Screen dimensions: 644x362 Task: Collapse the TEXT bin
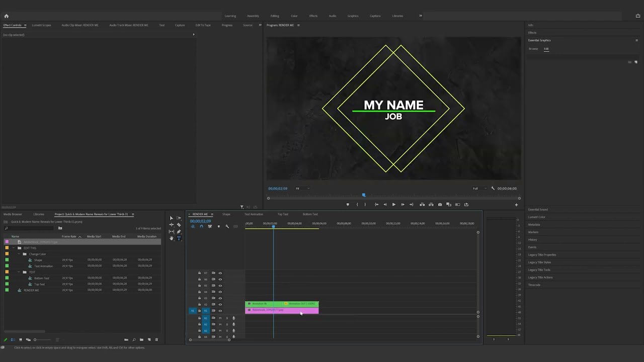click(19, 272)
